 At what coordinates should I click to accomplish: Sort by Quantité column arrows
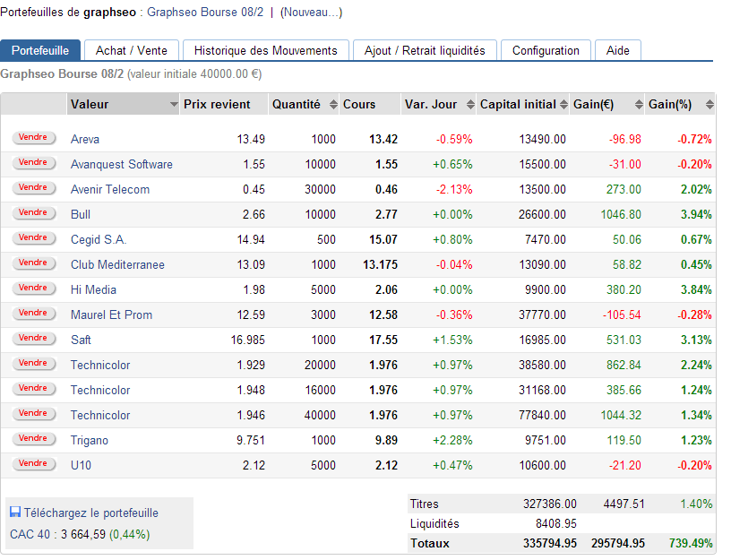(x=333, y=105)
